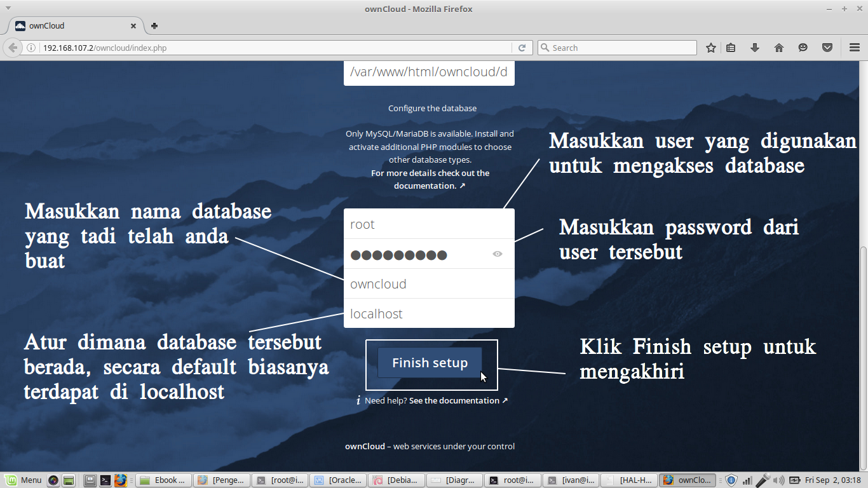Click the localhost database host field

429,314
